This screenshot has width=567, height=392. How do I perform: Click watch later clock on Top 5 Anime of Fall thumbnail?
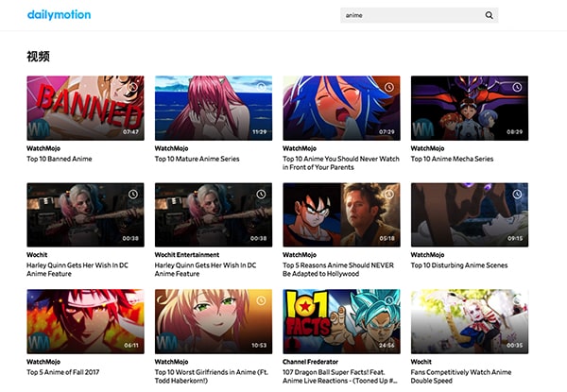[133, 300]
